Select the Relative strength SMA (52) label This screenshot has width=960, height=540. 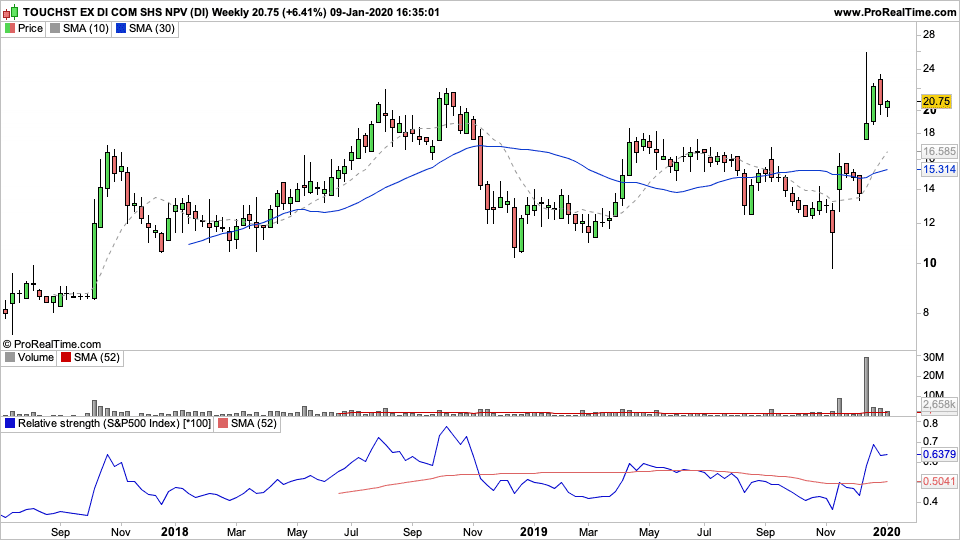(253, 424)
